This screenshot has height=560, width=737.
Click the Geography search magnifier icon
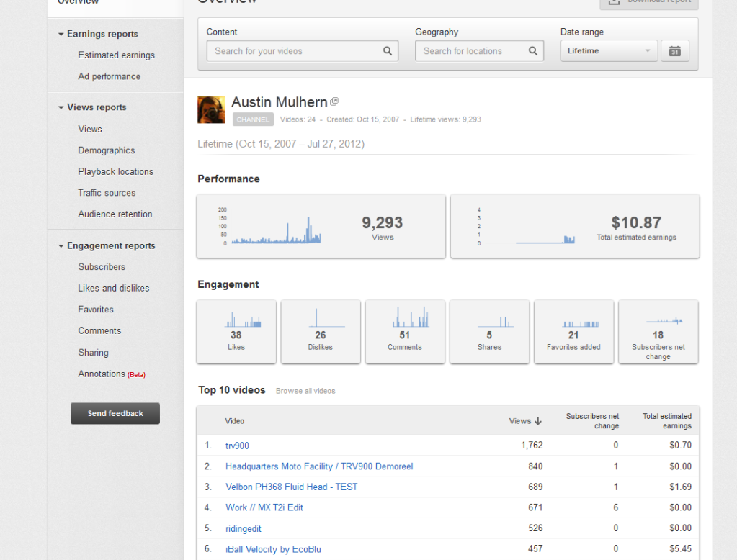click(x=533, y=51)
